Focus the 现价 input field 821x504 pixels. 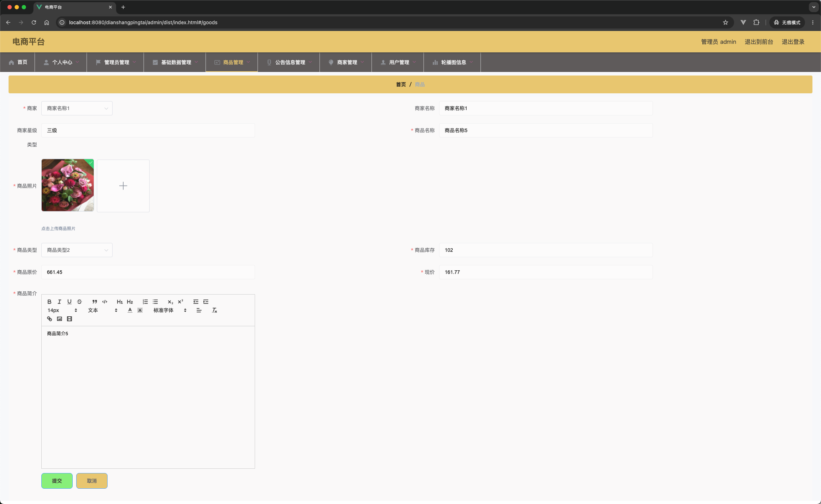coord(546,272)
